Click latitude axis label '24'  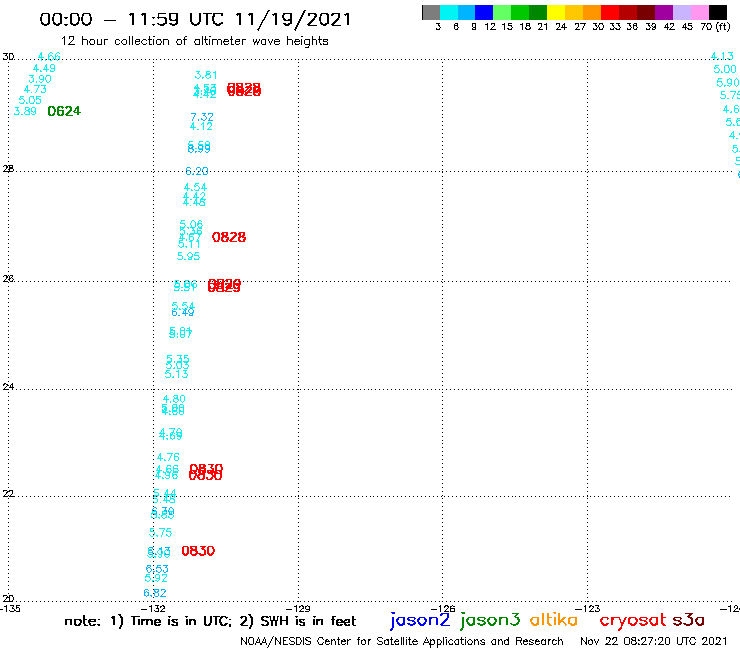pyautogui.click(x=8, y=387)
